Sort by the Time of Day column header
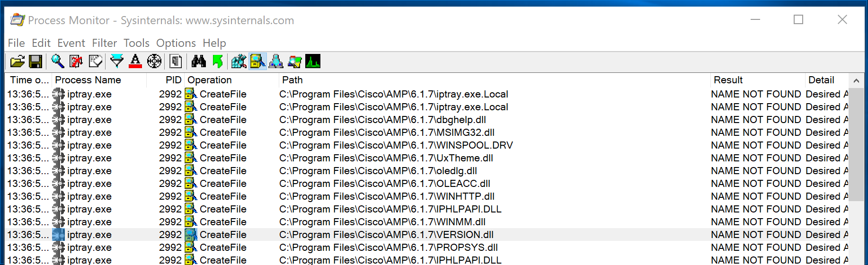 (x=29, y=80)
